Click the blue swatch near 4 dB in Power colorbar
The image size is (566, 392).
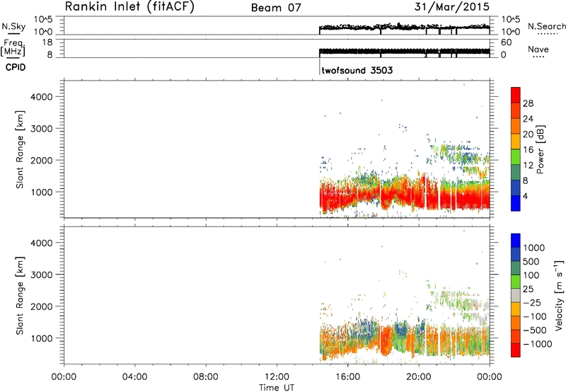pos(516,203)
